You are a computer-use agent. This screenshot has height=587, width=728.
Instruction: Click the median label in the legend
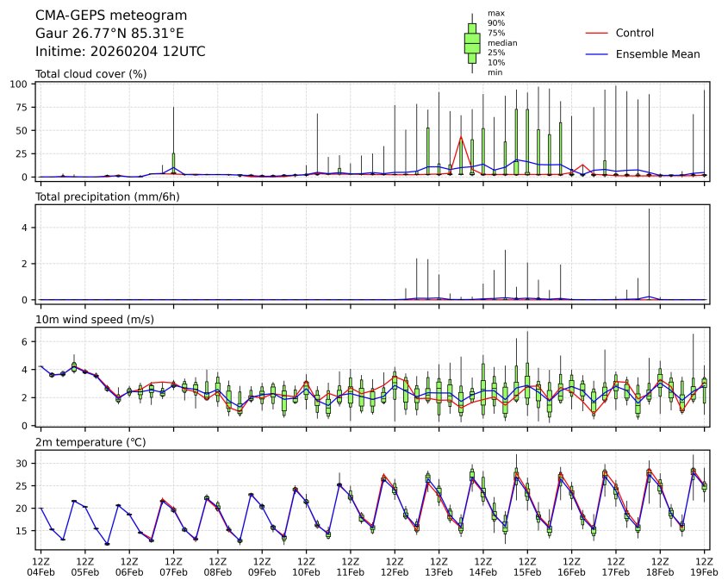[502, 42]
